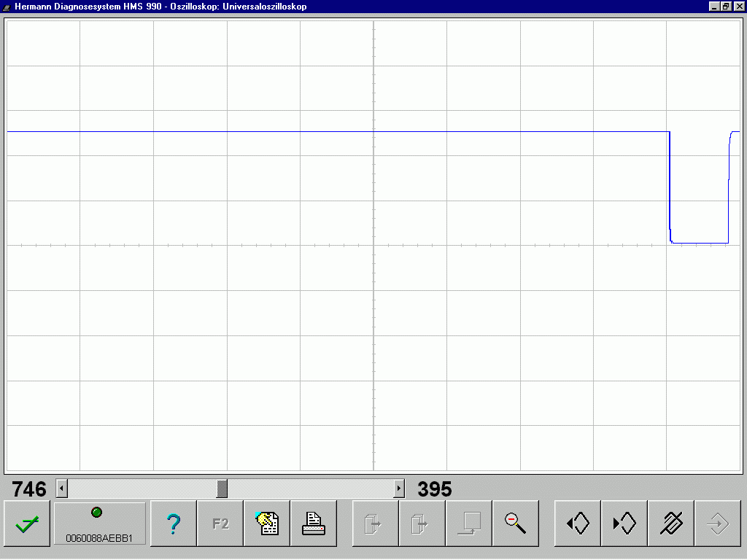Viewport: 747px width, 560px height.
Task: Restore the oscilloscope window size
Action: 726,6
